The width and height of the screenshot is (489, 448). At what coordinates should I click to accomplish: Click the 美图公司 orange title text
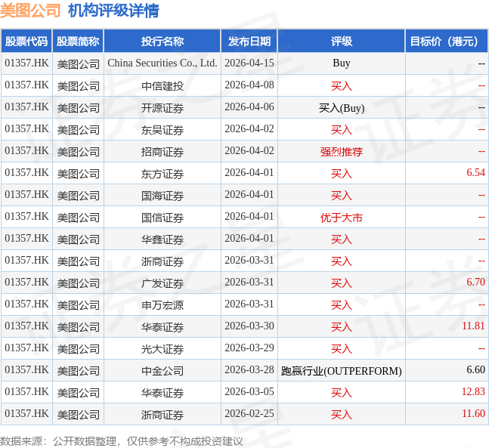click(x=30, y=11)
